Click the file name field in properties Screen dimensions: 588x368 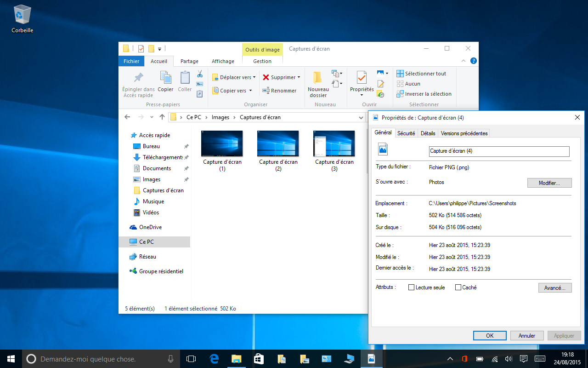pos(499,151)
